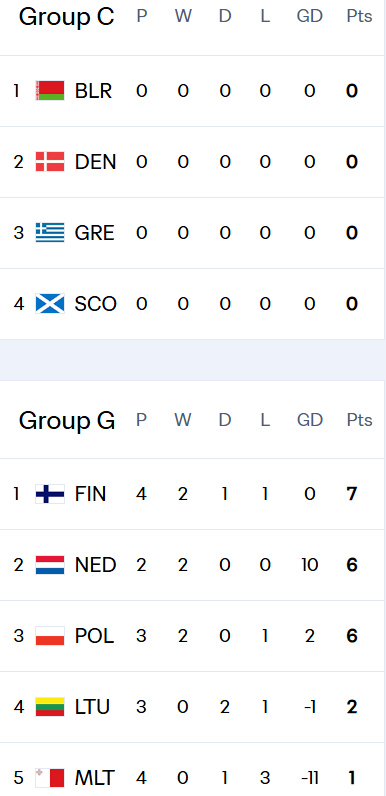Click the Lithuania flag icon
Image resolution: width=386 pixels, height=796 pixels.
pyautogui.click(x=50, y=707)
